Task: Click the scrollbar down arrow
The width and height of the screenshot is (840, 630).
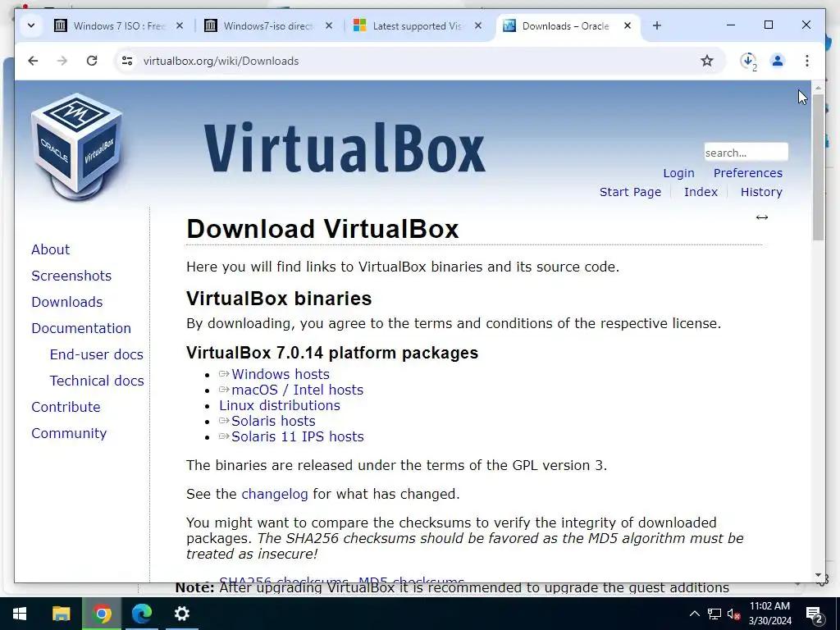Action: point(818,575)
